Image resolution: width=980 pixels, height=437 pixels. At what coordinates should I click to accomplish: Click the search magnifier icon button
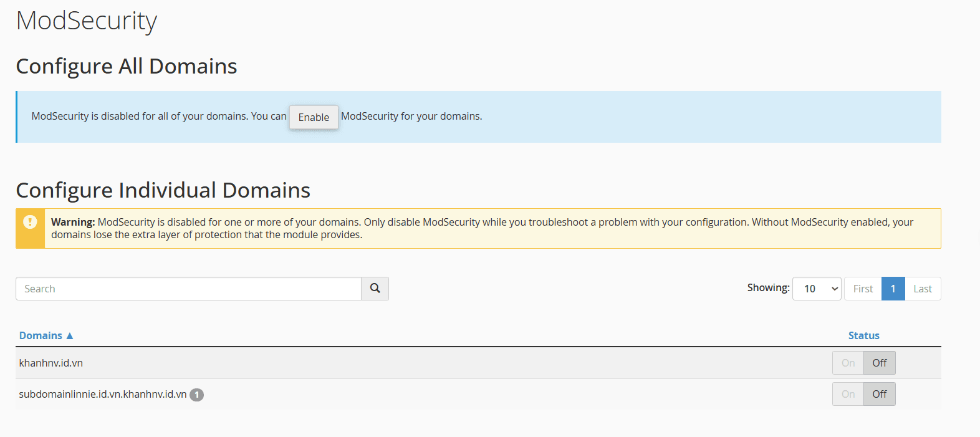click(375, 289)
